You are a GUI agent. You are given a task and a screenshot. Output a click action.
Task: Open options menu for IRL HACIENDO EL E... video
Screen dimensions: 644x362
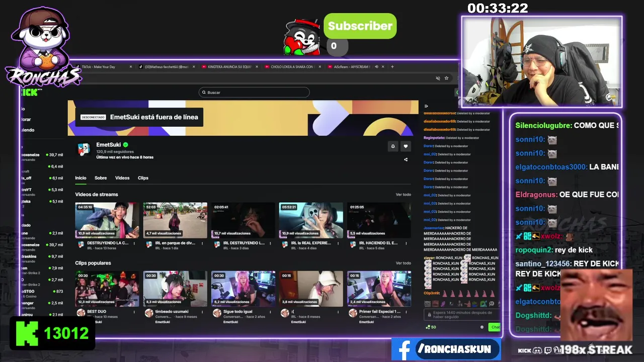point(406,243)
